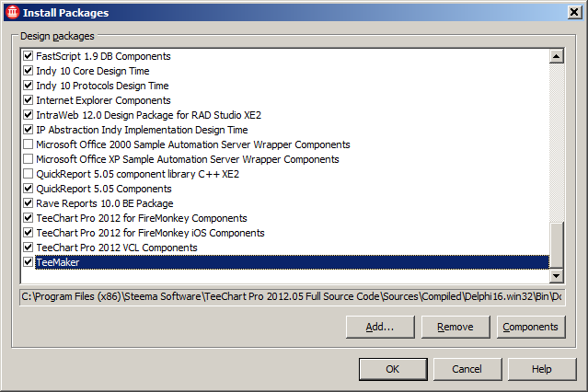Image resolution: width=588 pixels, height=392 pixels.
Task: Toggle Rave Reports 10.0 BE Package checkbox
Action: [x=29, y=203]
